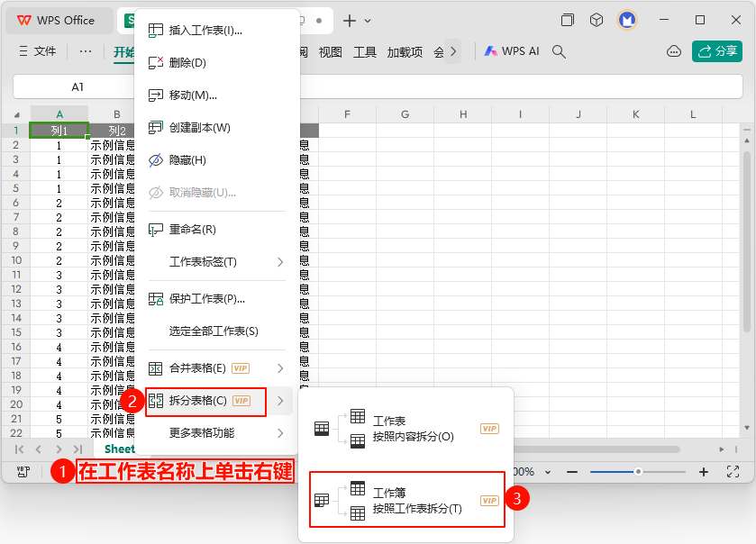756x544 pixels.
Task: Adjust the zoom slider handle
Action: [638, 472]
